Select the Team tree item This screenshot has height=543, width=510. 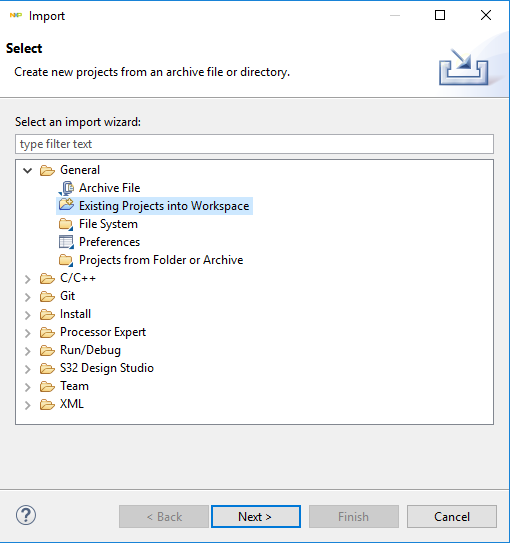coord(74,386)
